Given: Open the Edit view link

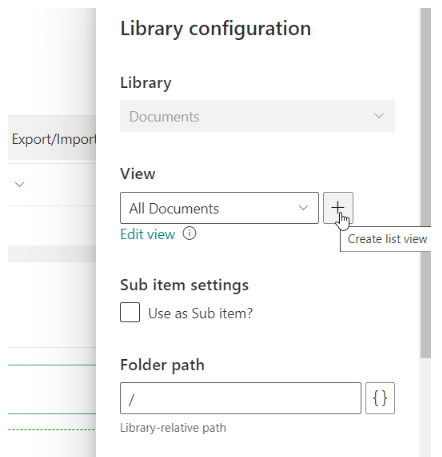Looking at the screenshot, I should 147,234.
